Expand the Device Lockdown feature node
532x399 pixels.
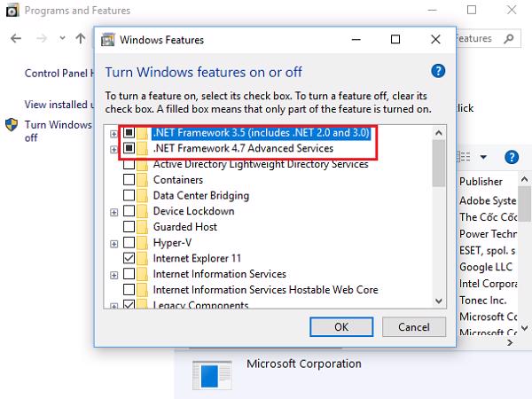point(113,212)
